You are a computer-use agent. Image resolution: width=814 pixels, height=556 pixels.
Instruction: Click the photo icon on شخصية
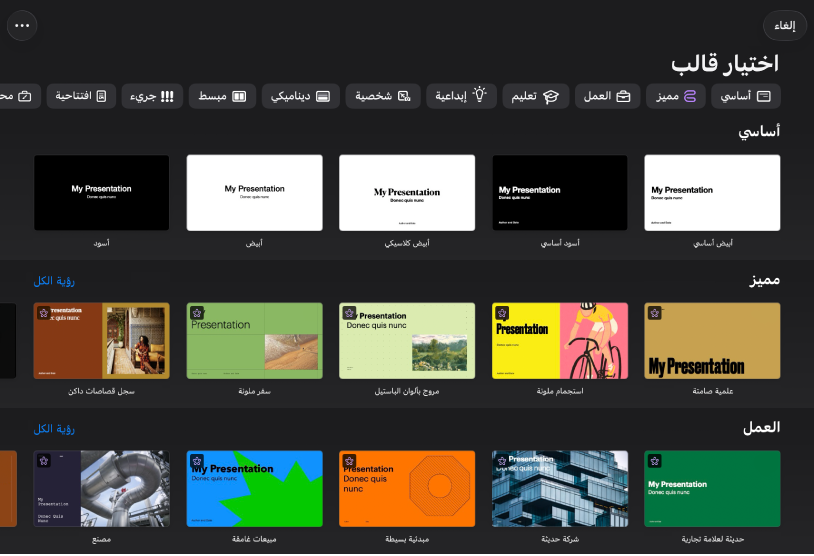[404, 96]
